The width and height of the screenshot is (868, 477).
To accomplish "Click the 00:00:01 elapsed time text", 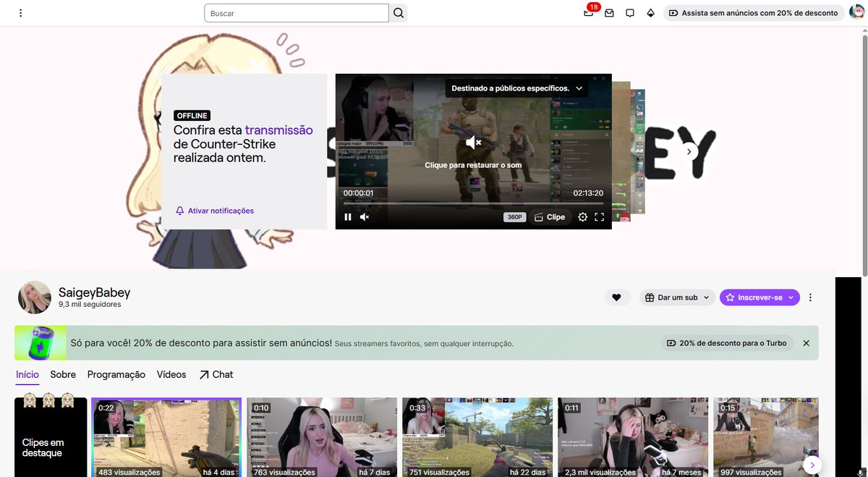I will click(359, 193).
